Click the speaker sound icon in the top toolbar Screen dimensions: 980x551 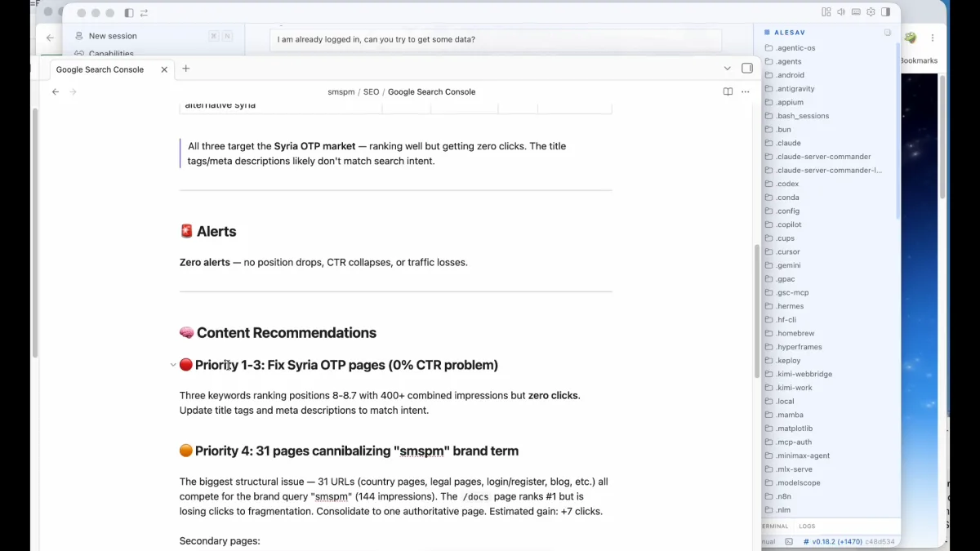point(841,12)
